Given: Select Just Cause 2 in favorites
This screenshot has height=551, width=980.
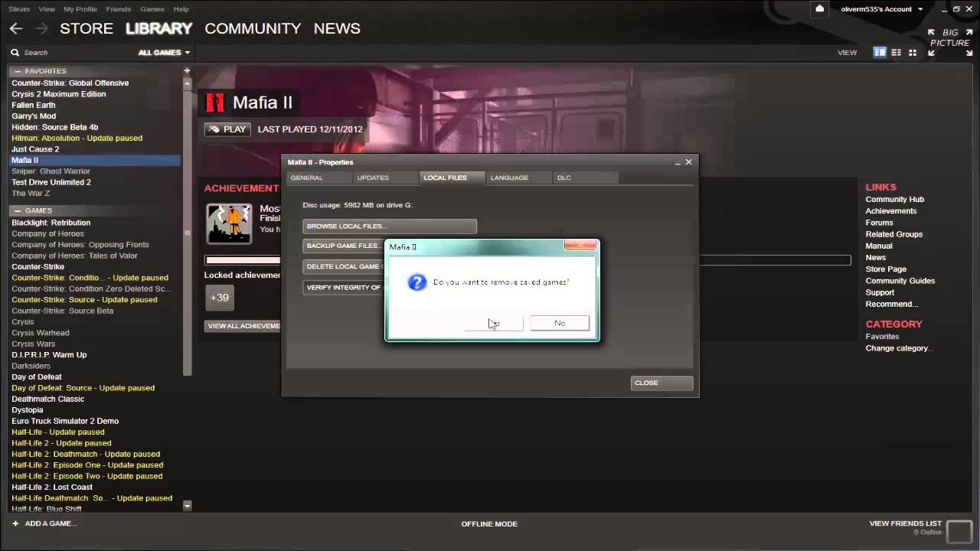Looking at the screenshot, I should pos(35,149).
